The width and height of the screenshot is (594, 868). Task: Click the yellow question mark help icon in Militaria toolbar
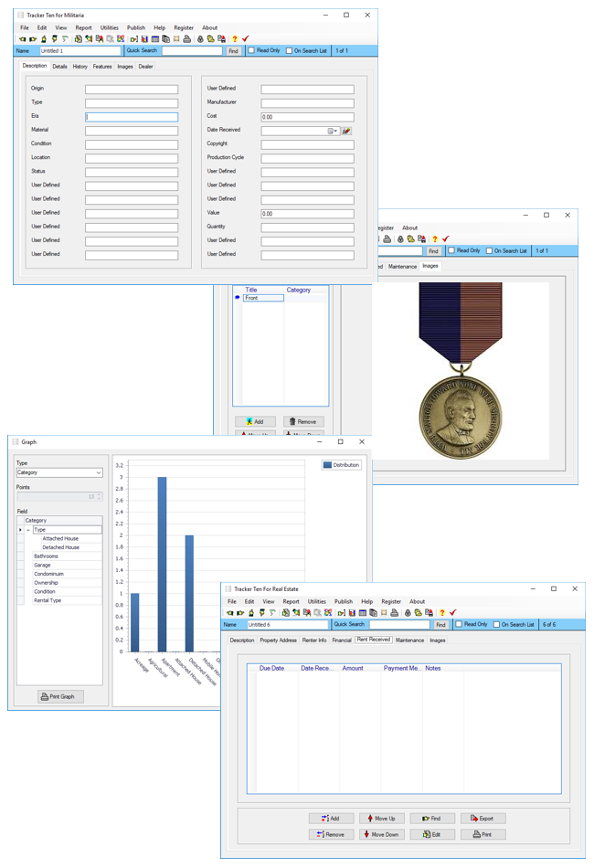(x=234, y=39)
